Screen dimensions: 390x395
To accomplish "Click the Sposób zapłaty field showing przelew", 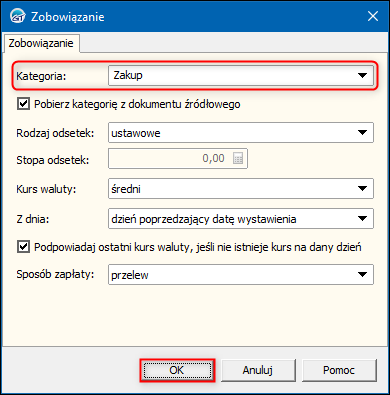I will click(241, 275).
